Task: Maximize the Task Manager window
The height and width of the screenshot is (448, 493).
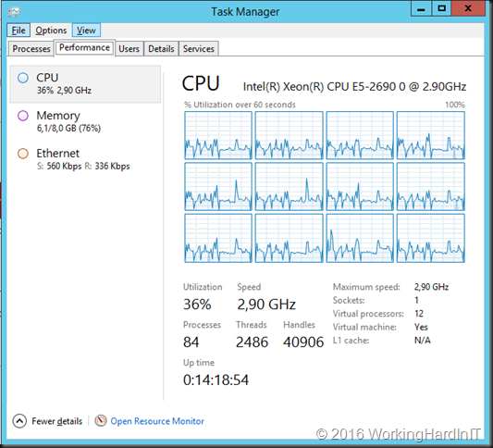Action: point(441,9)
